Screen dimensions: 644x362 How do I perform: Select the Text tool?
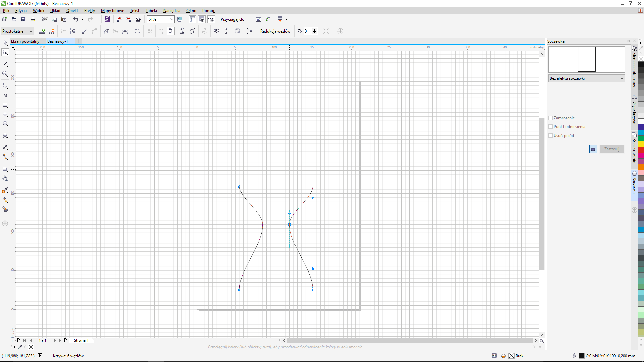point(5,136)
